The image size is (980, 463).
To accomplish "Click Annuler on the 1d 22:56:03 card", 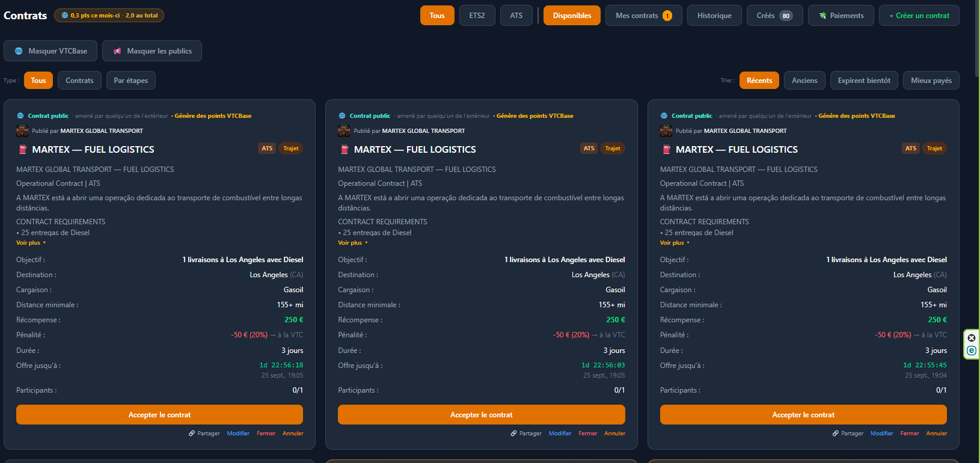I will coord(614,434).
